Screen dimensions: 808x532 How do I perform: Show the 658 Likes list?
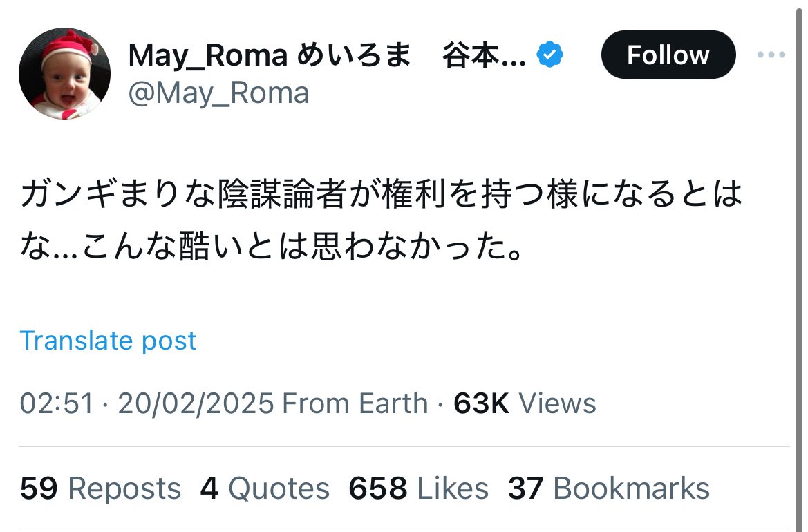pos(418,488)
